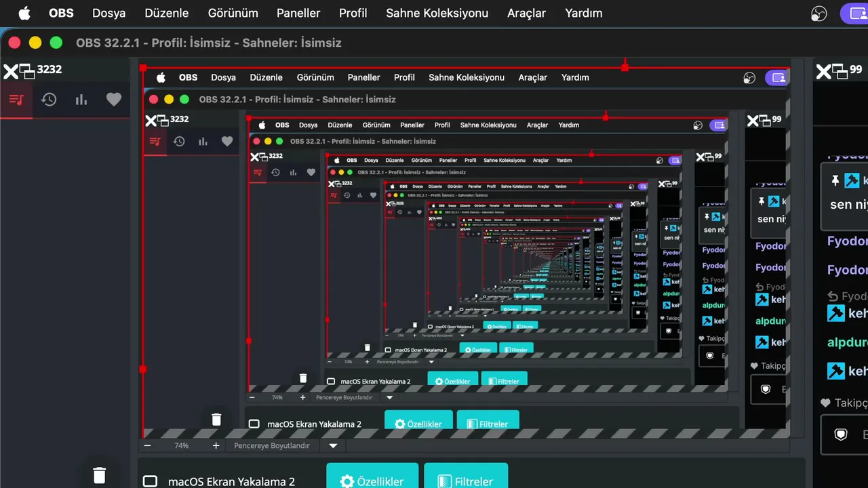Open the bar chart statistics tab in the main 3232 dock

[x=81, y=100]
